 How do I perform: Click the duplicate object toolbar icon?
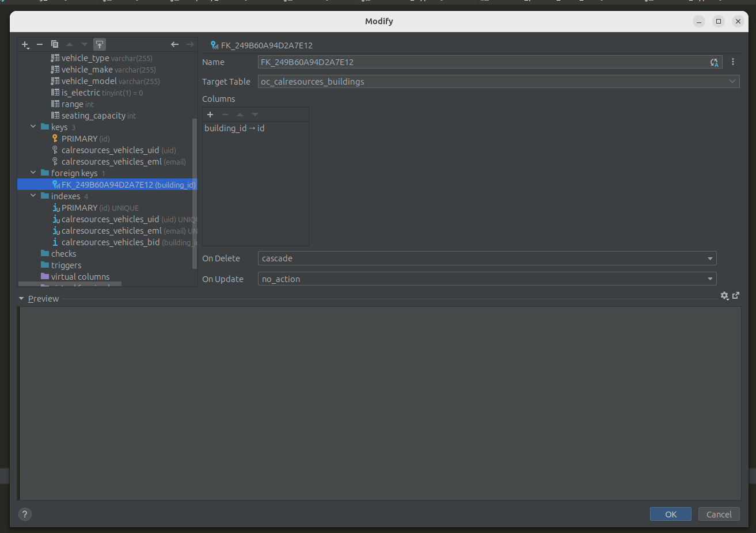tap(55, 44)
